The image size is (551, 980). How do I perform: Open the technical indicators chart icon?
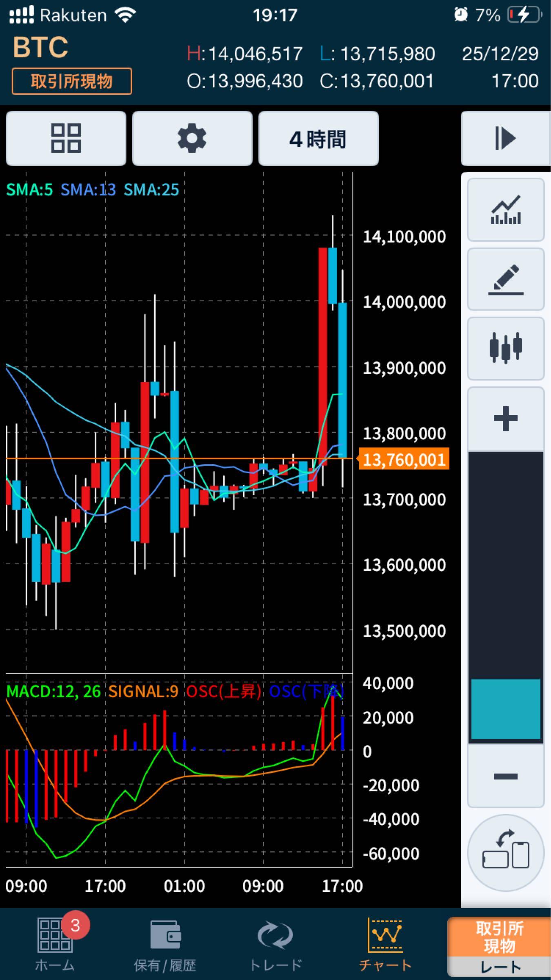coord(505,210)
